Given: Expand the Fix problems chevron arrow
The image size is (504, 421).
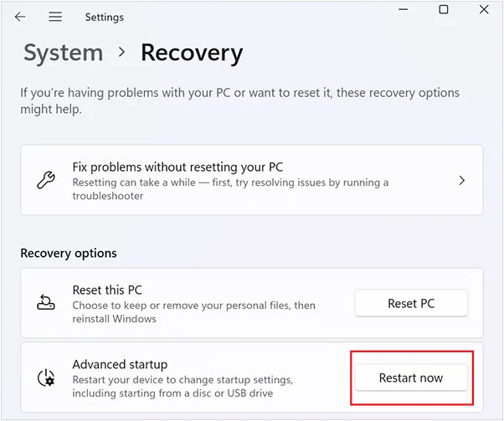Looking at the screenshot, I should coord(462,180).
